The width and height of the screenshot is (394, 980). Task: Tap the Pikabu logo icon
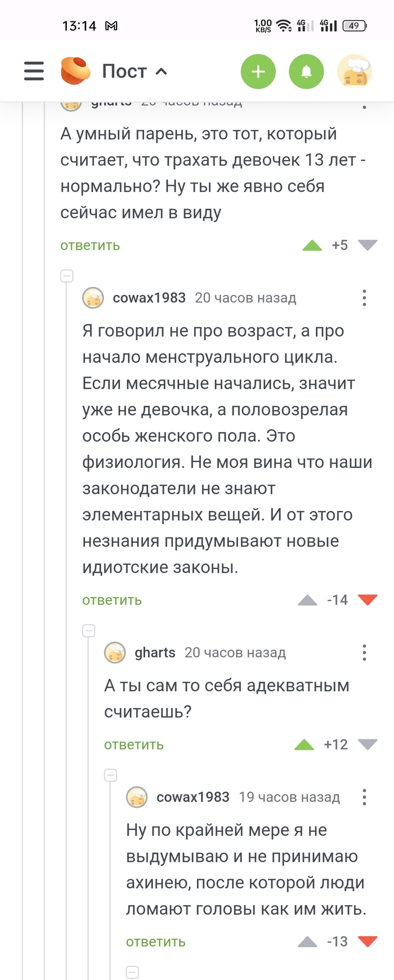click(x=75, y=72)
